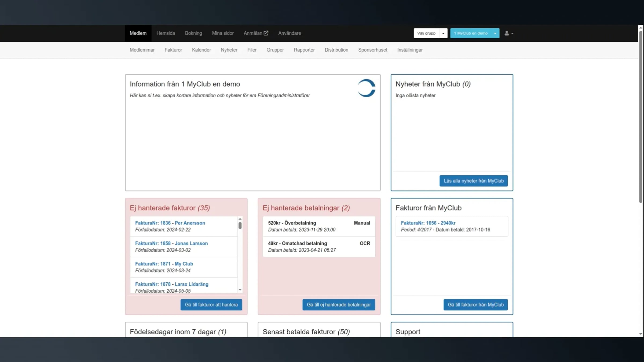Screen dimensions: 644x362
Task: Open invoice FakturaNr: 1871 - My Club
Action: [x=164, y=264]
